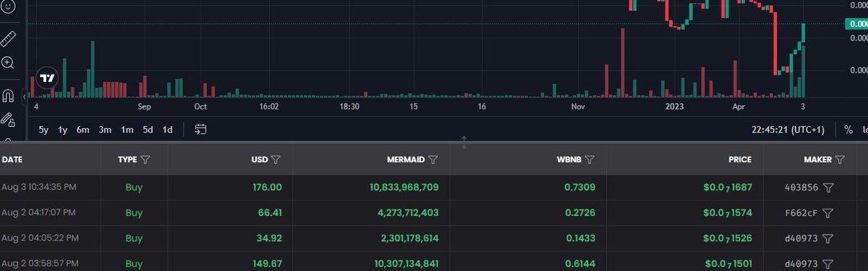Click the 10,833,968,709 MERMAID amount
This screenshot has width=868, height=271.
[404, 187]
